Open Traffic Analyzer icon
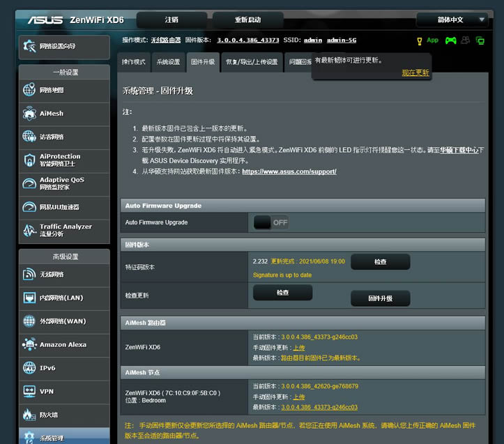The width and height of the screenshot is (504, 444). coord(29,230)
